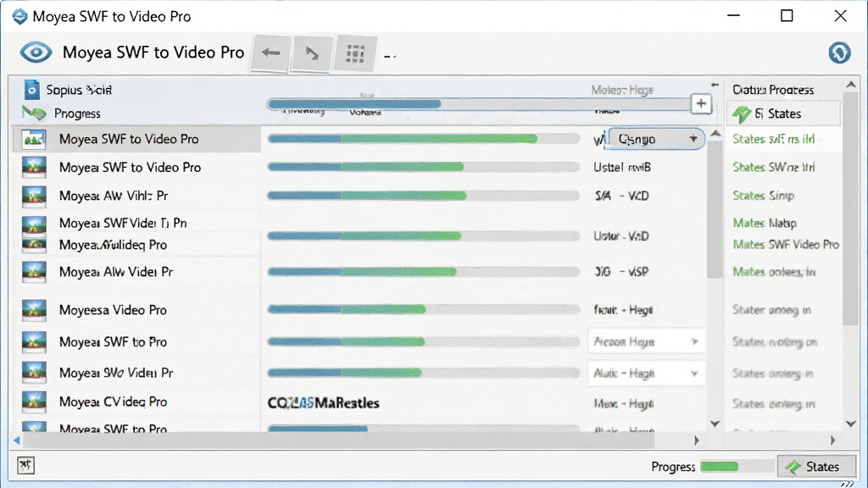Click the States button at bottom right
This screenshot has height=488, width=868.
(x=816, y=467)
